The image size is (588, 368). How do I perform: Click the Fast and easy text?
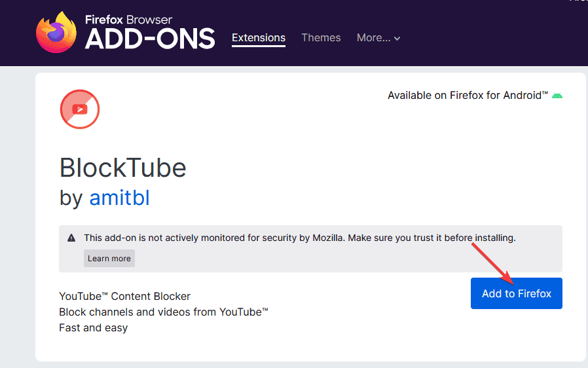(x=94, y=328)
